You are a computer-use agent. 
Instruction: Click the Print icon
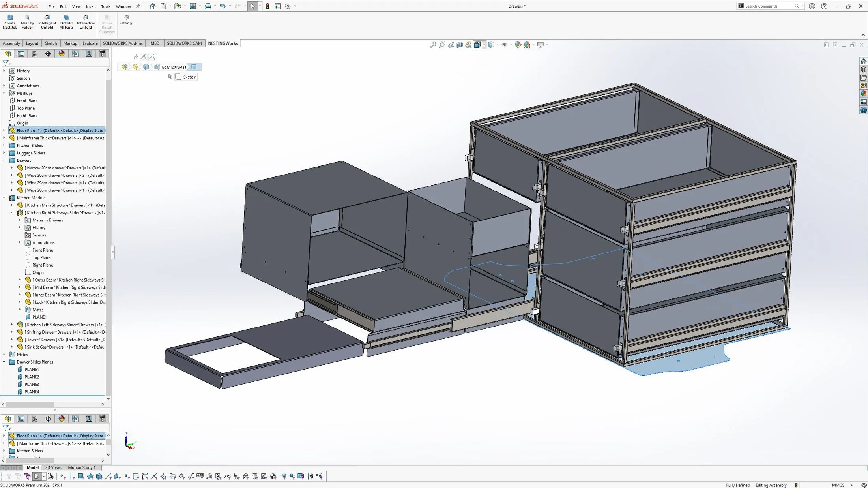pos(208,6)
